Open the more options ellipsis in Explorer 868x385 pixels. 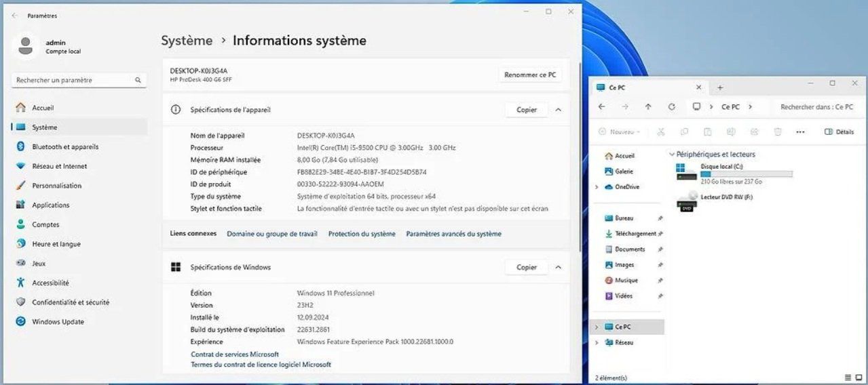[x=800, y=132]
